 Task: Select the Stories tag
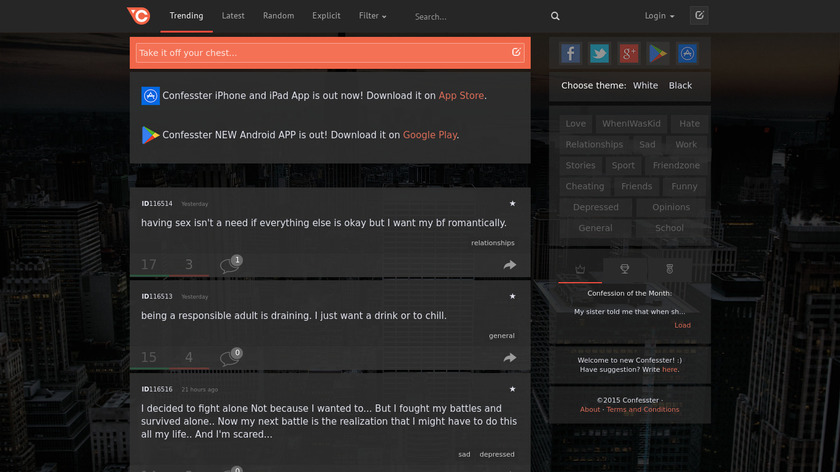point(580,166)
